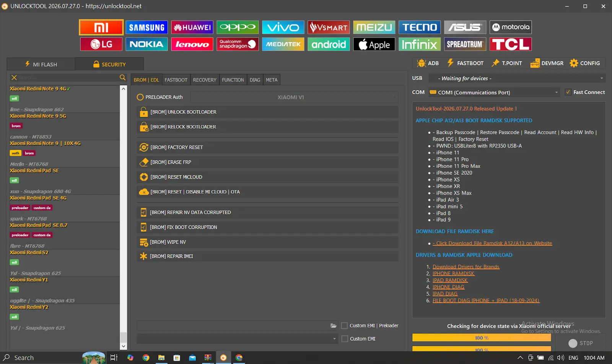Open the IPHONE RAMDISK link
Screen dimensions: 612x364
[x=453, y=274]
